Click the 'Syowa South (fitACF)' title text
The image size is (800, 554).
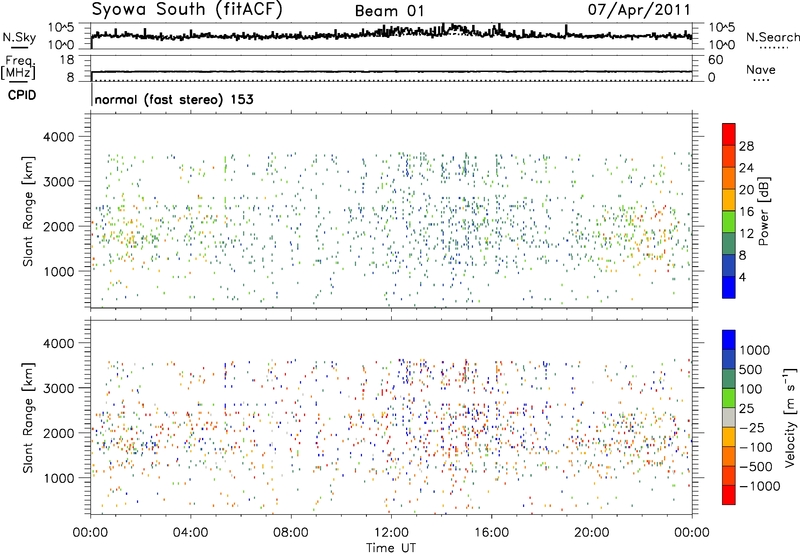[187, 10]
